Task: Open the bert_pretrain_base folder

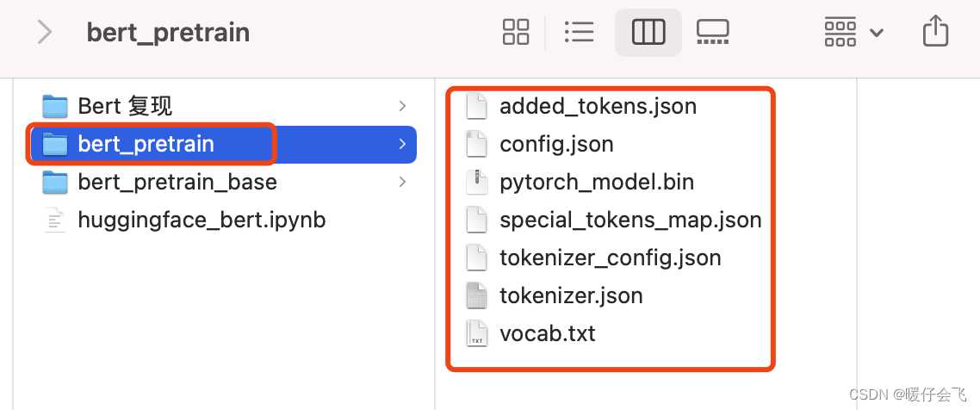Action: point(177,182)
